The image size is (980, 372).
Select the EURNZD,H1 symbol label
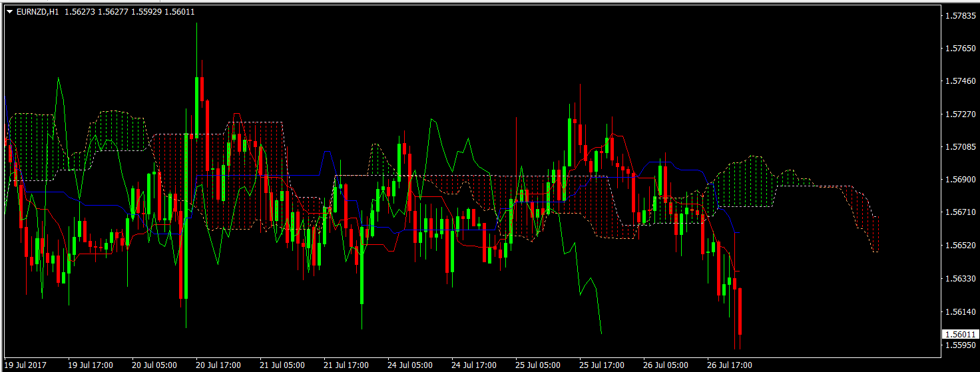click(37, 12)
